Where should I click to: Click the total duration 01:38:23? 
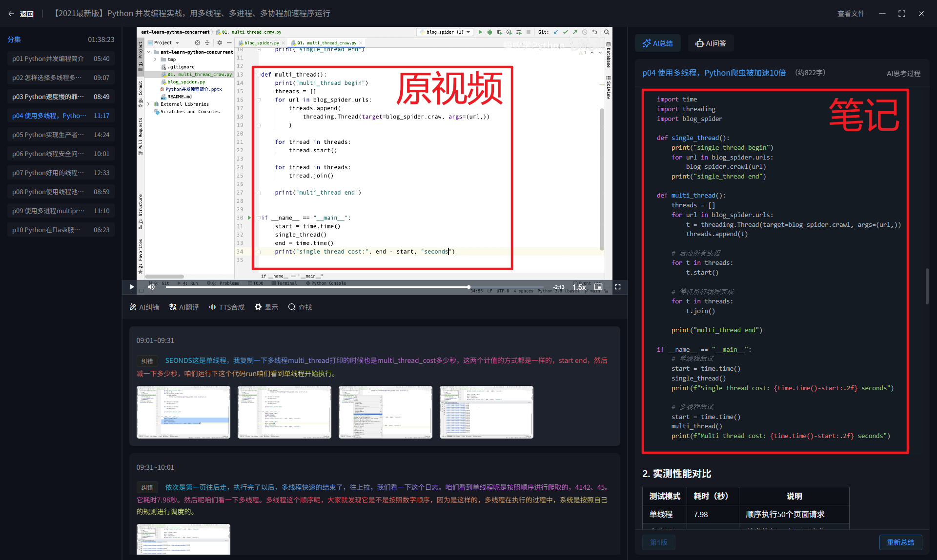click(101, 40)
